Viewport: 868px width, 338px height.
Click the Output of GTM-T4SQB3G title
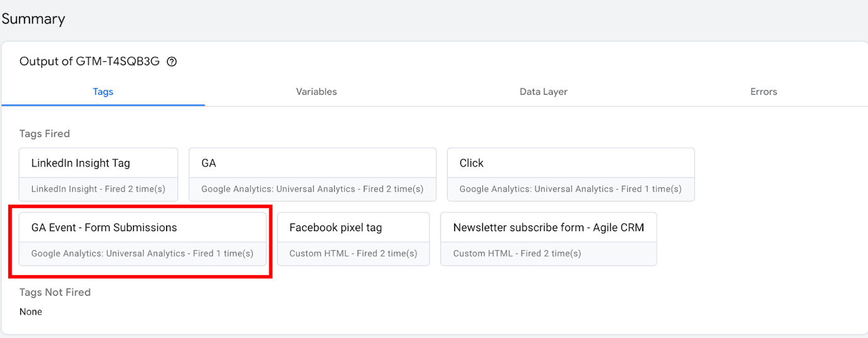tap(89, 62)
